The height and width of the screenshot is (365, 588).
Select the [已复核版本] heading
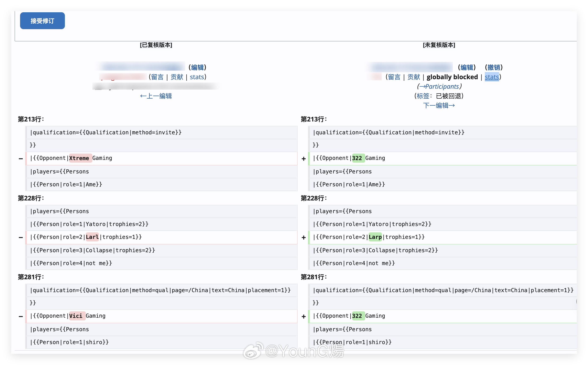tap(156, 45)
